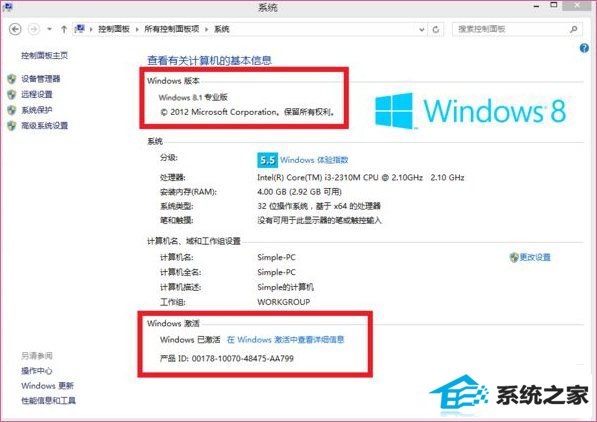View activation details link under Windows 激活
This screenshot has height=422, width=597.
(x=286, y=339)
